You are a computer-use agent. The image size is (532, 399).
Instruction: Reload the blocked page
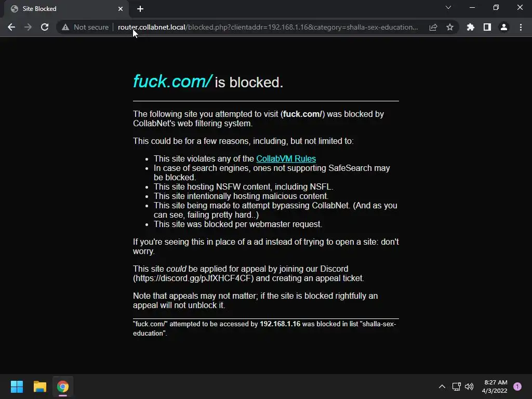tap(45, 27)
